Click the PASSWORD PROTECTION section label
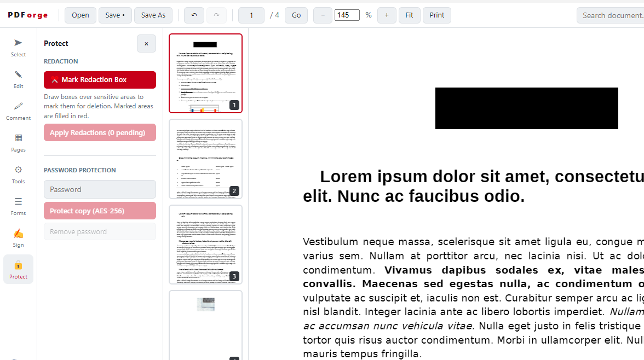Viewport: 644px width, 360px height. click(80, 170)
